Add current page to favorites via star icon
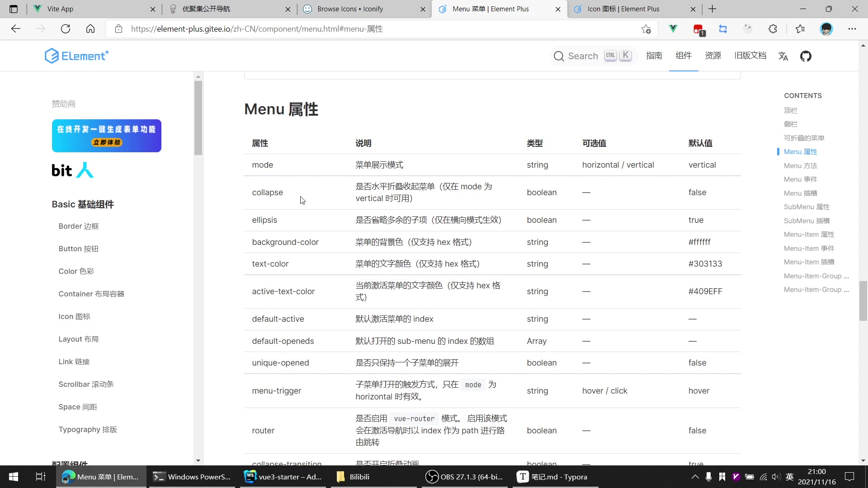This screenshot has height=488, width=868. [x=645, y=28]
